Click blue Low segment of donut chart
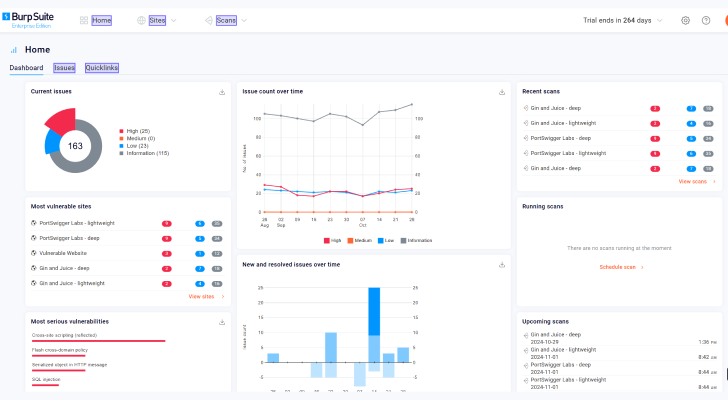Viewport: 728px width, 400px height. (52, 142)
